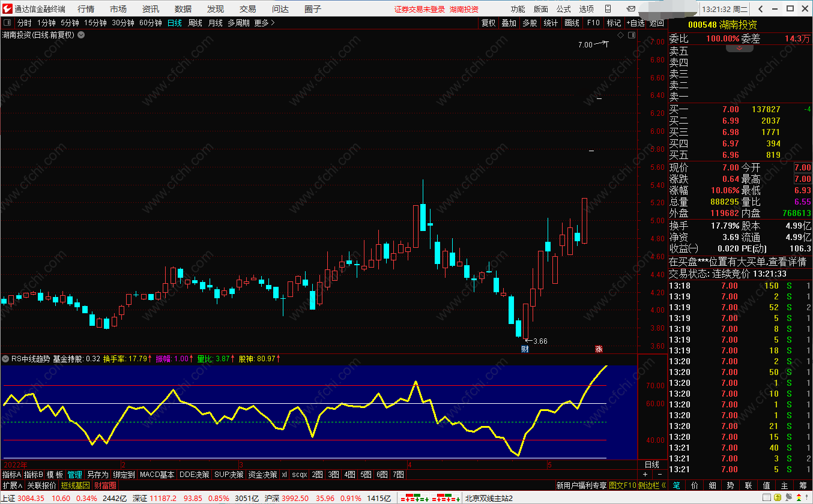The width and height of the screenshot is (813, 504).
Task: Expand the 扩展 panel
Action: pos(12,485)
